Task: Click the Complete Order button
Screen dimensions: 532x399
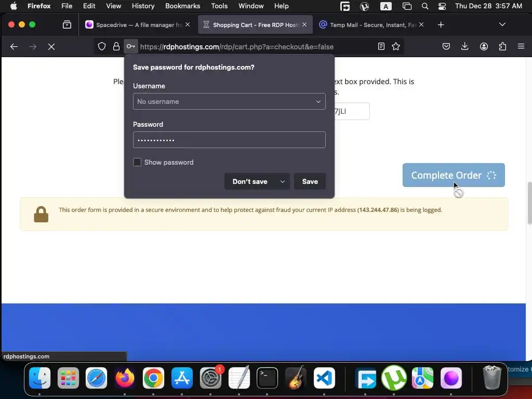Action: click(x=454, y=175)
